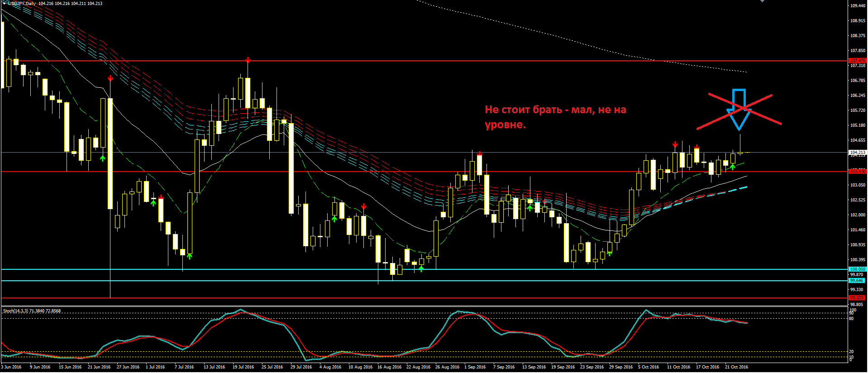The height and width of the screenshot is (373, 868).
Task: Click the 17 Oct 2016 date label
Action: click(x=707, y=367)
